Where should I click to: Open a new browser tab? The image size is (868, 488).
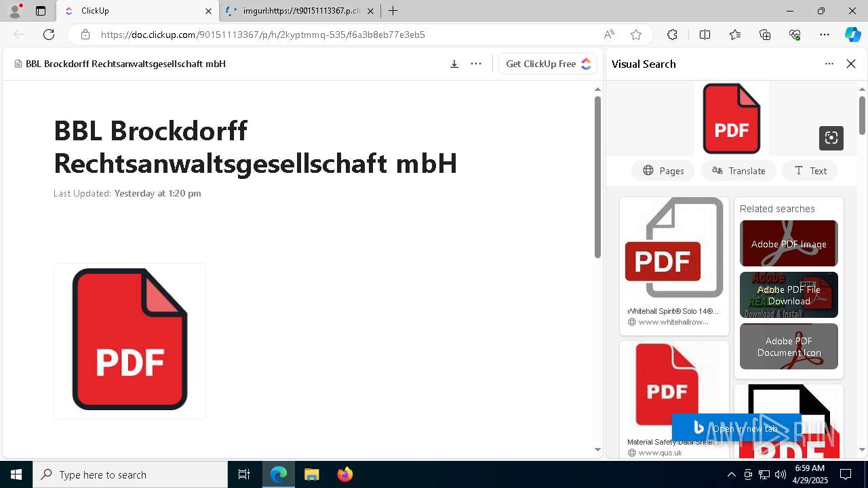pos(393,11)
